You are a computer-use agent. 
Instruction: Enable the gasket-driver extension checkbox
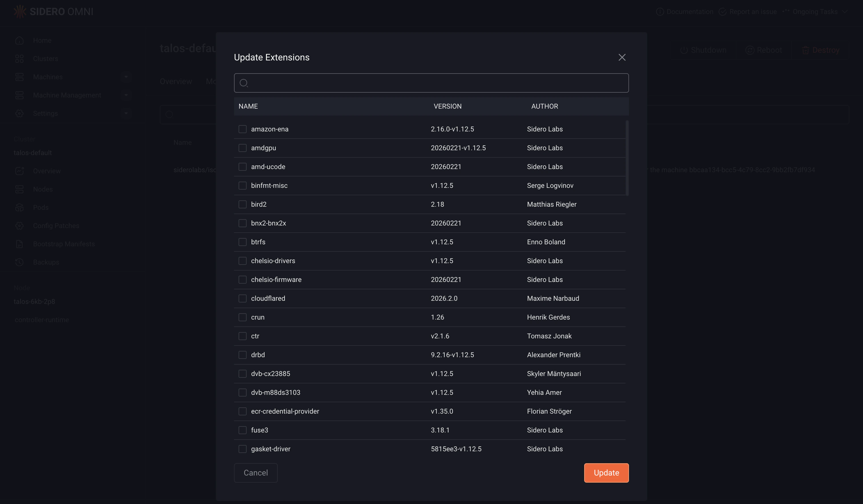(x=243, y=449)
